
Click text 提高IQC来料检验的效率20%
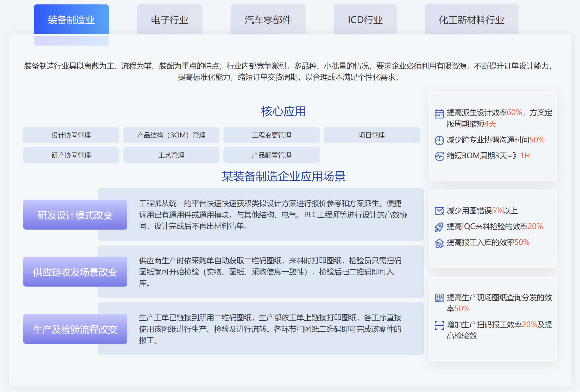pyautogui.click(x=495, y=226)
